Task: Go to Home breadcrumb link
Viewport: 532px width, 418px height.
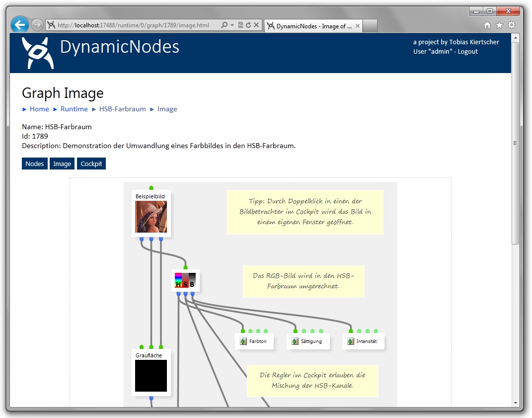Action: 39,109
